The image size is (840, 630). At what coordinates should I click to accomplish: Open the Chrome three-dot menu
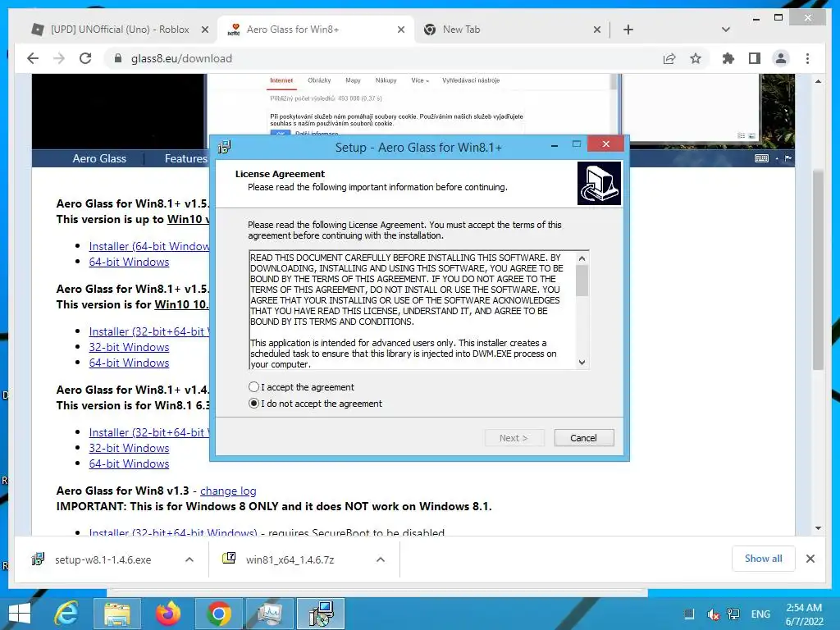[x=807, y=58]
